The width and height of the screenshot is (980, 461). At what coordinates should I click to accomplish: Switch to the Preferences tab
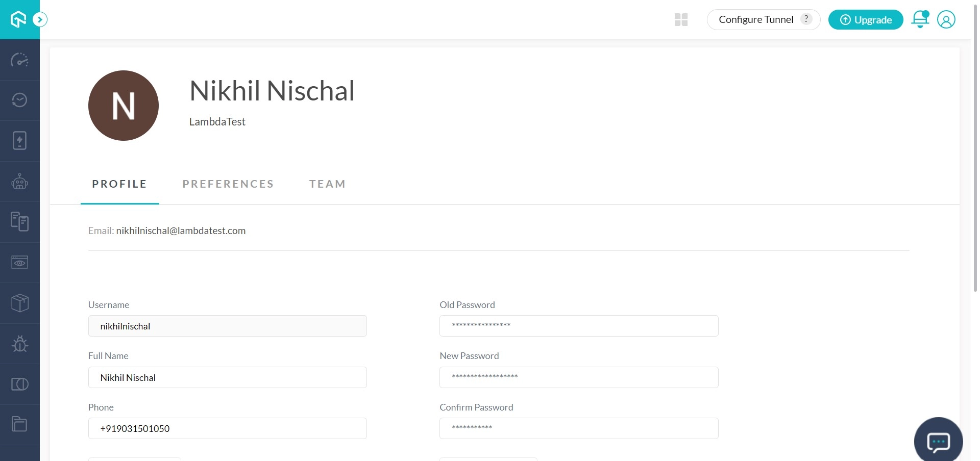(x=228, y=184)
